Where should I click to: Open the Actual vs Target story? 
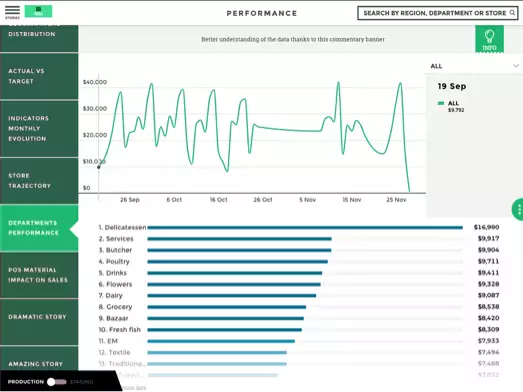click(x=39, y=76)
